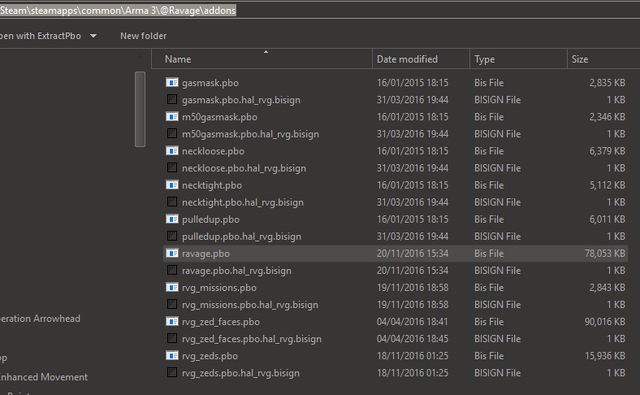640x395 pixels.
Task: Select file name rvg_zeds.pbo
Action: pos(210,356)
